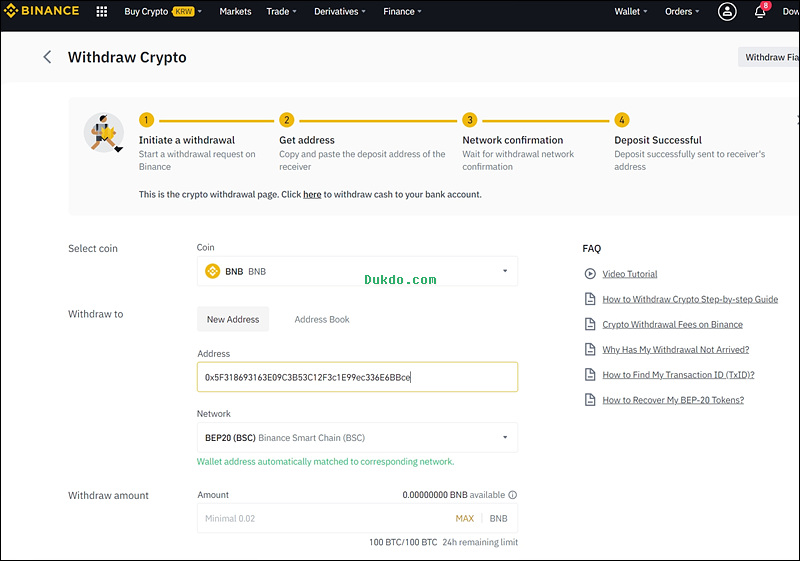Click the 100 BTC/100 BTC limit text
The height and width of the screenshot is (561, 800).
point(403,542)
